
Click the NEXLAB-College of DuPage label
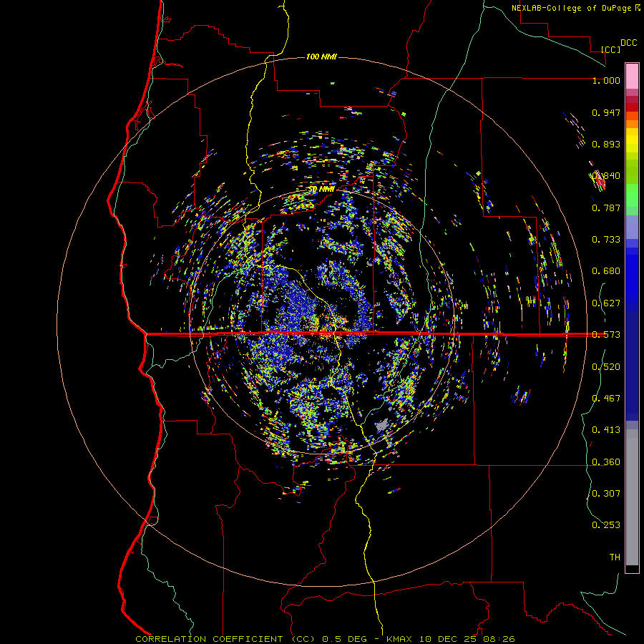click(572, 8)
